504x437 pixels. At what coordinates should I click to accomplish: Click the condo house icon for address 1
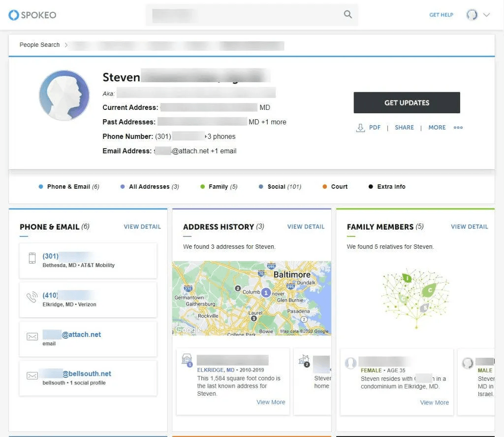click(x=187, y=360)
